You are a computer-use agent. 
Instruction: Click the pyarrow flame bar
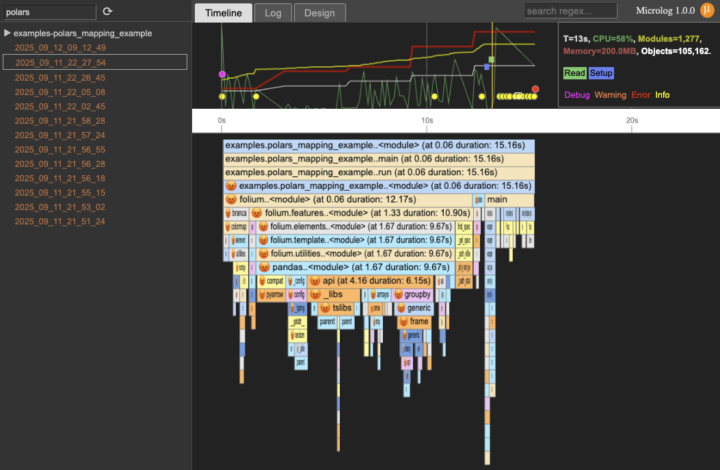(271, 294)
